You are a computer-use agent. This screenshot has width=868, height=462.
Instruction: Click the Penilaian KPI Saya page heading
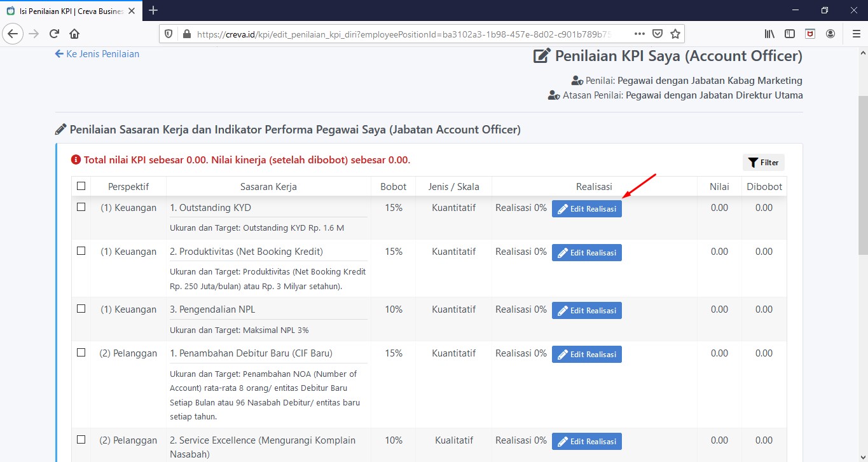click(668, 56)
